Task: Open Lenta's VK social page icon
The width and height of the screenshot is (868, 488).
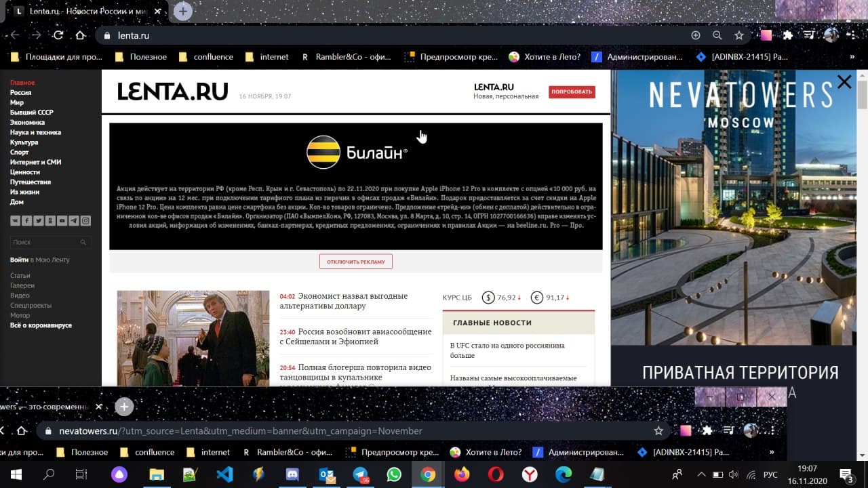Action: point(15,221)
